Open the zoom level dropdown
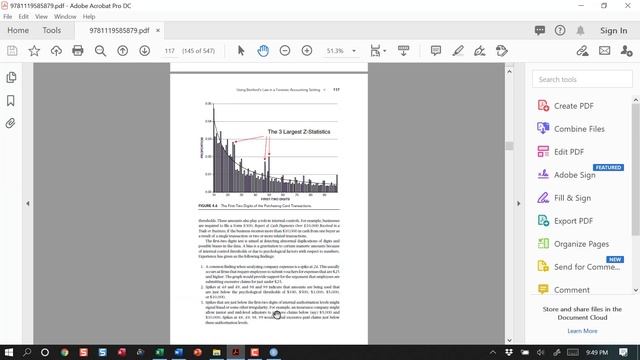This screenshot has height=360, width=640. [354, 51]
